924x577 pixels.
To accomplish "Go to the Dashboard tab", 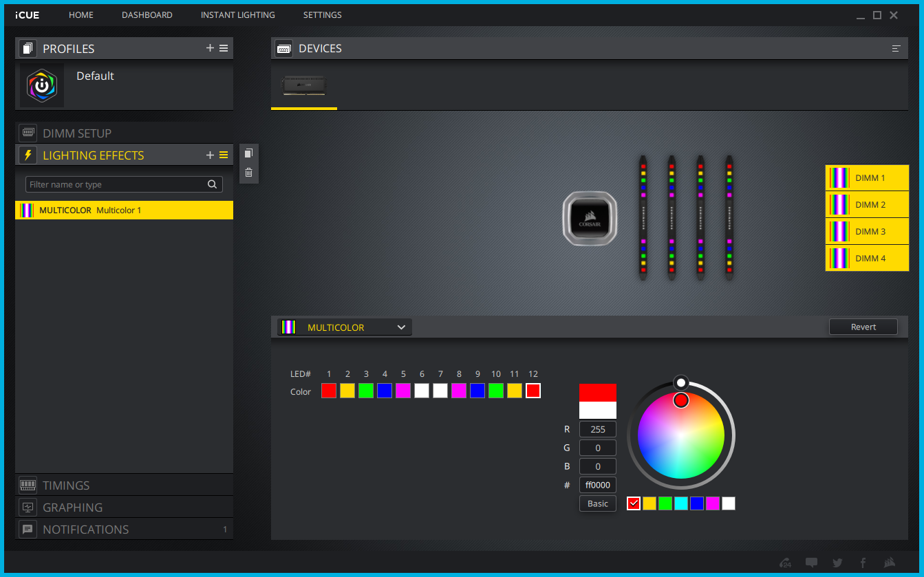I will [147, 14].
